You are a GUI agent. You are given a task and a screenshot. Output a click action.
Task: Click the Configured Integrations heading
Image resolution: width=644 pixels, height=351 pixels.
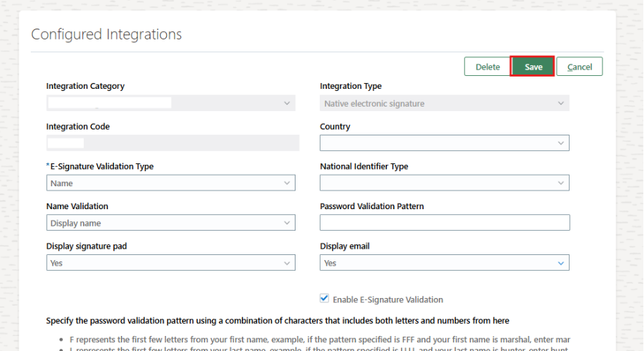tap(107, 34)
